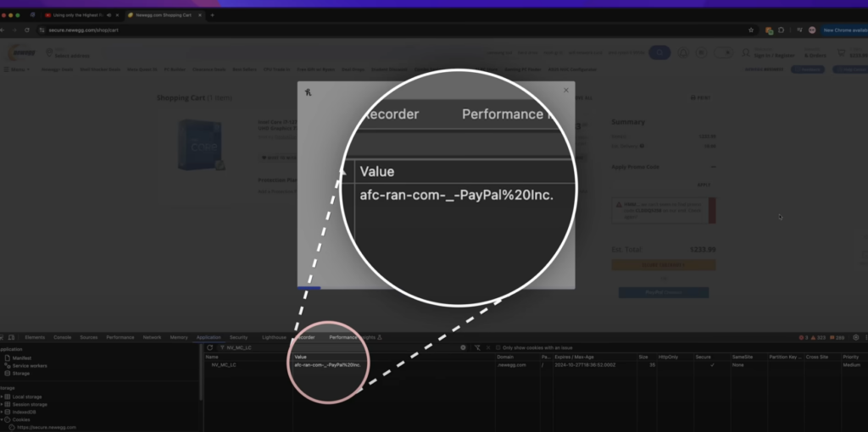Select Storage under Application section

(21, 374)
